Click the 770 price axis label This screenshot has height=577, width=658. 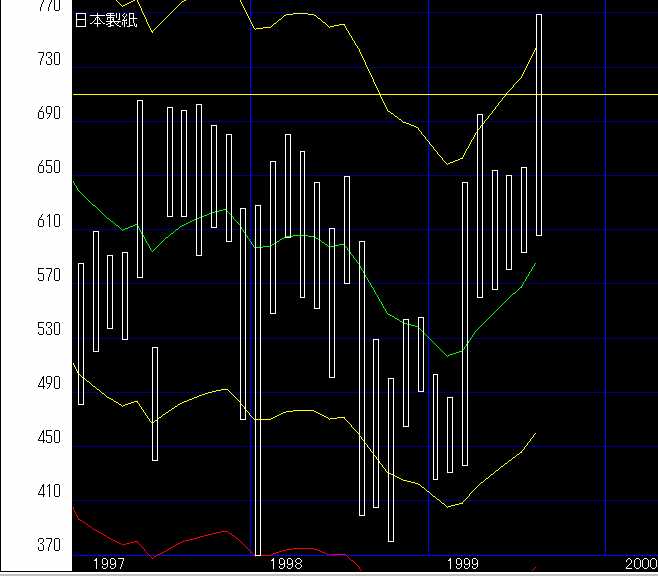[48, 6]
